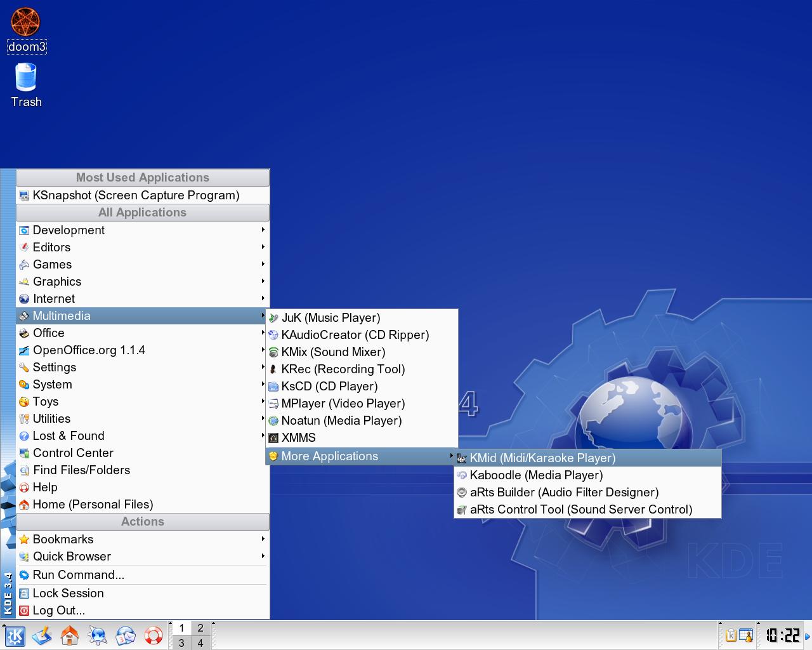
Task: Click the Run Command gear icon
Action: point(24,575)
